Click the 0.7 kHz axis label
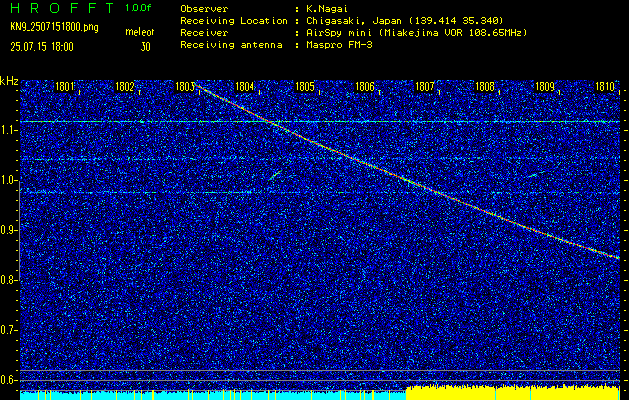629x400 pixels. tap(8, 330)
